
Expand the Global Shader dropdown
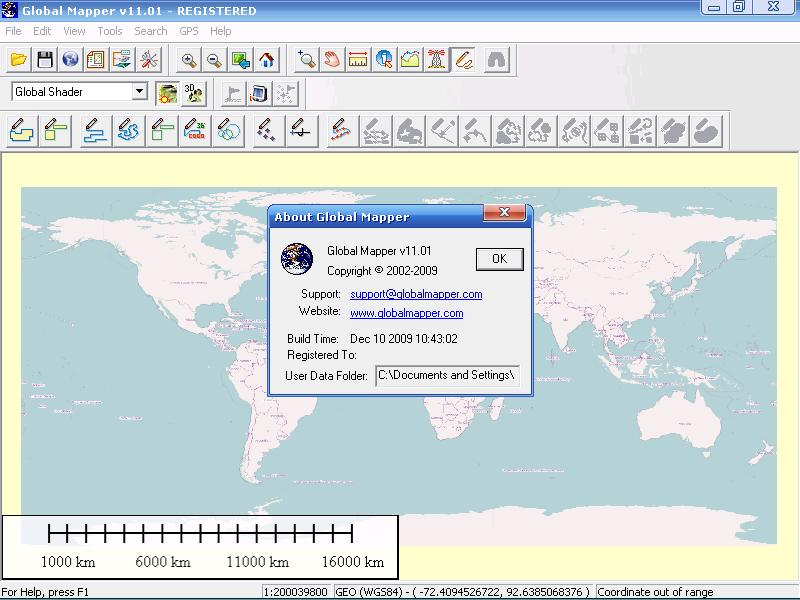(x=139, y=92)
